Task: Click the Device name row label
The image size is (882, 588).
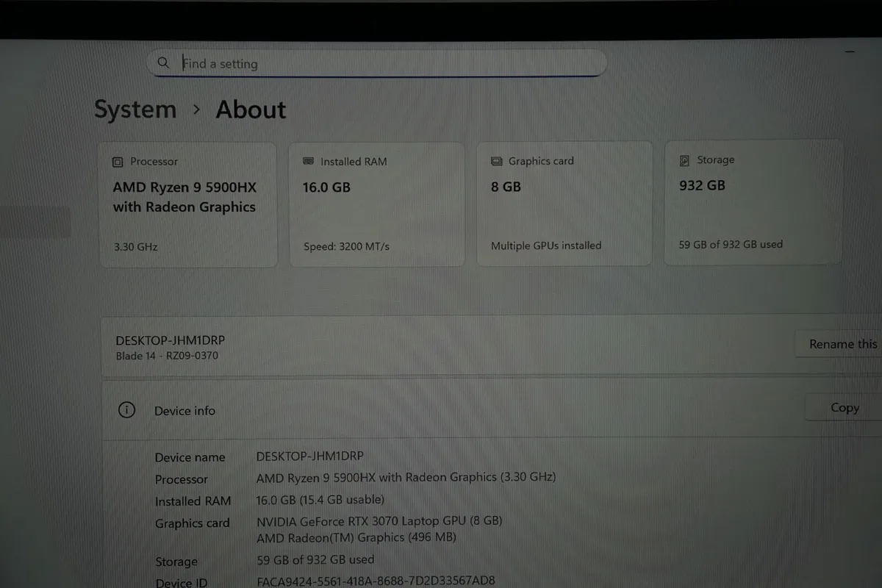Action: (x=190, y=457)
